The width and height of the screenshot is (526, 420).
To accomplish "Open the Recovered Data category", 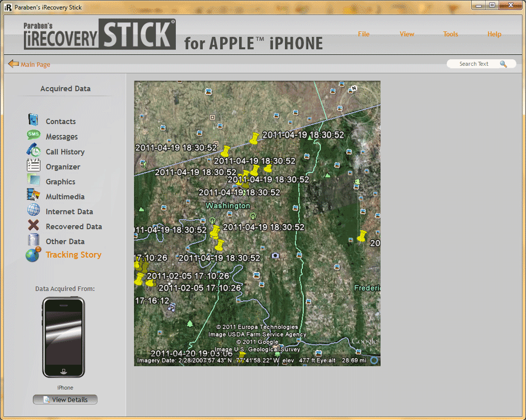I will [x=74, y=226].
